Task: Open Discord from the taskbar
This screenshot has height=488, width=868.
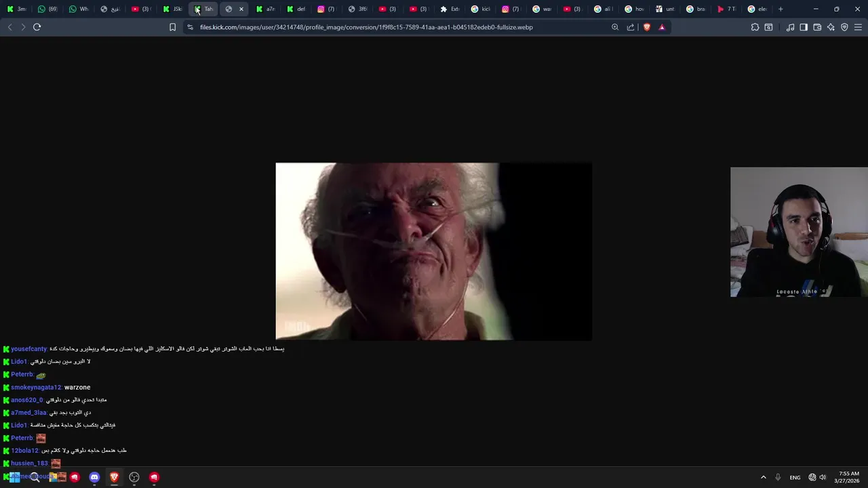Action: (94, 477)
